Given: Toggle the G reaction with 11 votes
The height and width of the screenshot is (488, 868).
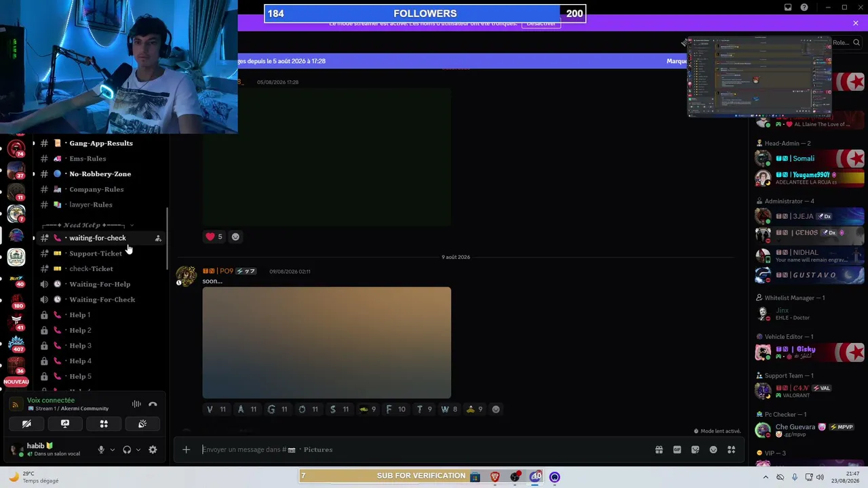Looking at the screenshot, I should pyautogui.click(x=277, y=409).
